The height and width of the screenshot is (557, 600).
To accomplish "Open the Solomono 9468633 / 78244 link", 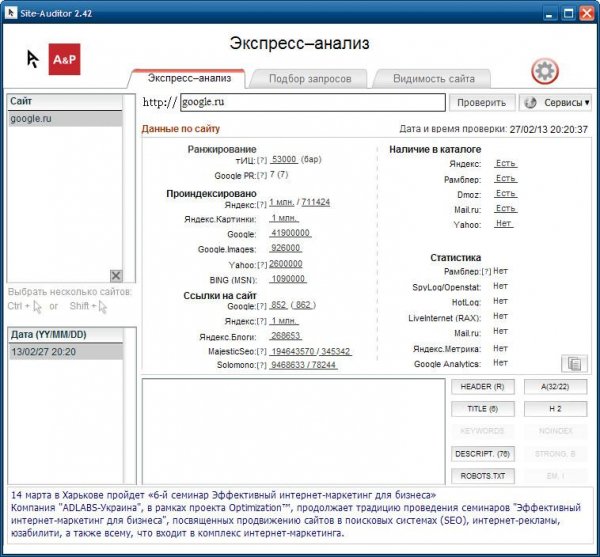I will (303, 365).
